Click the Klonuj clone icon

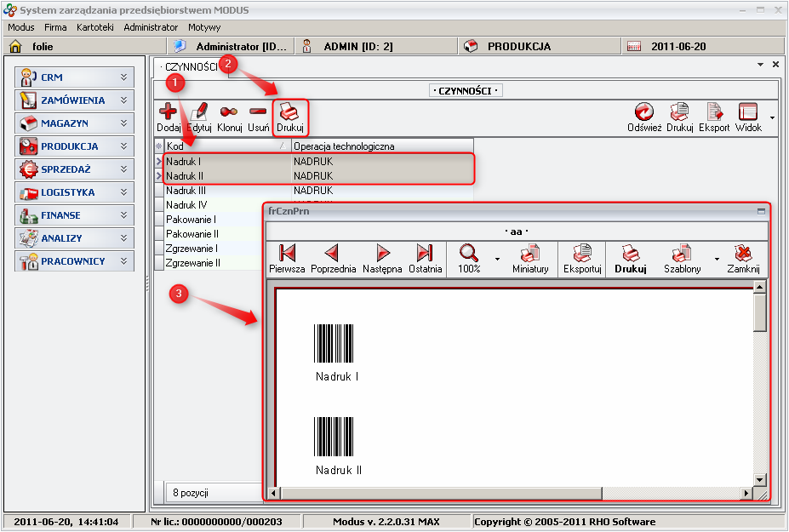click(x=229, y=112)
